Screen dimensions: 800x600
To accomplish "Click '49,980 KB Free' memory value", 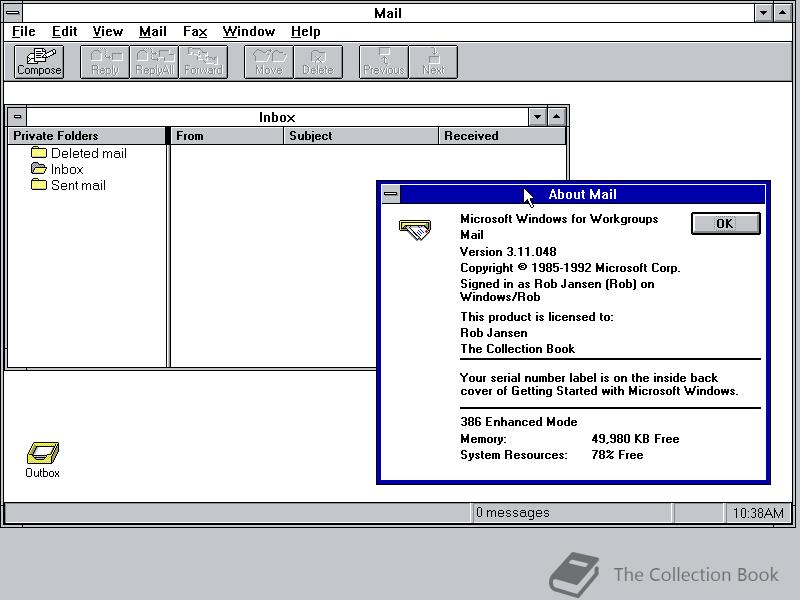I will (x=635, y=439).
